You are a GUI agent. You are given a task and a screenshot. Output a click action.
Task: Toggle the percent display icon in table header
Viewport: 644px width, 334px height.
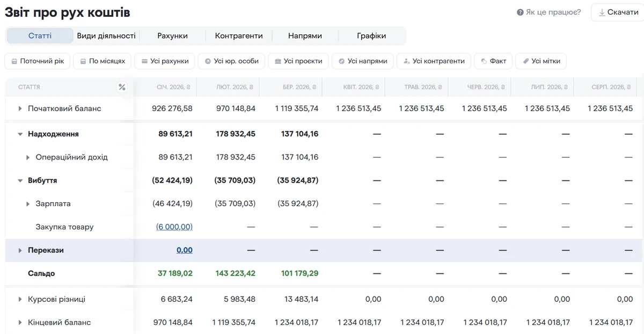(122, 87)
